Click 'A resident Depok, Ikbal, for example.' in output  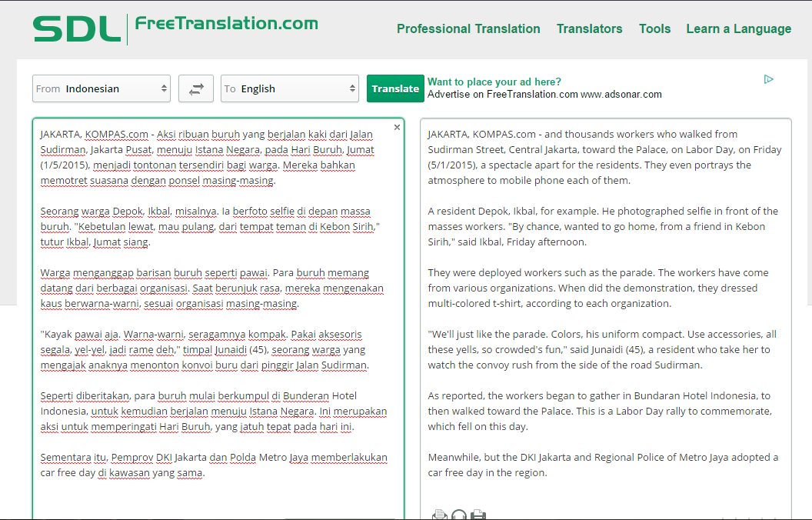pos(514,212)
